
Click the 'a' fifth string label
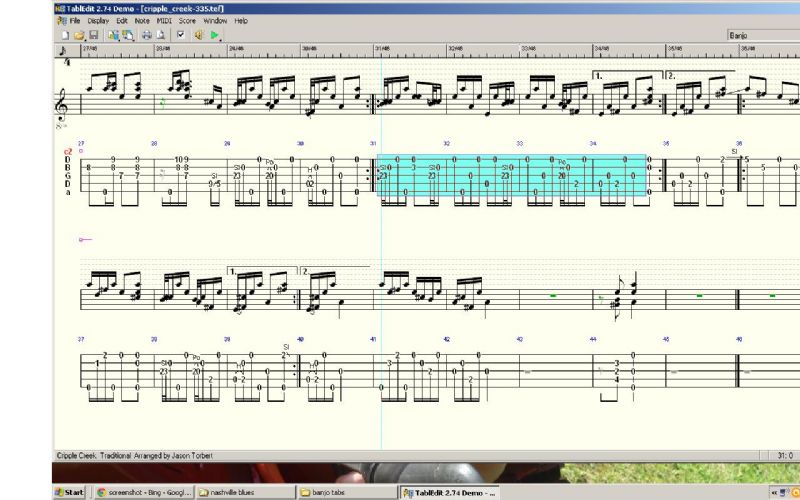(x=68, y=192)
